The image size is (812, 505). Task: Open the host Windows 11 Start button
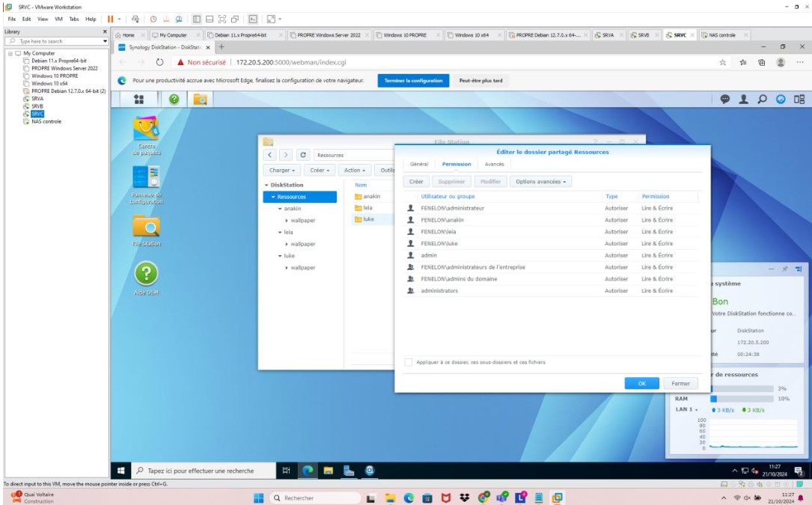coord(259,498)
